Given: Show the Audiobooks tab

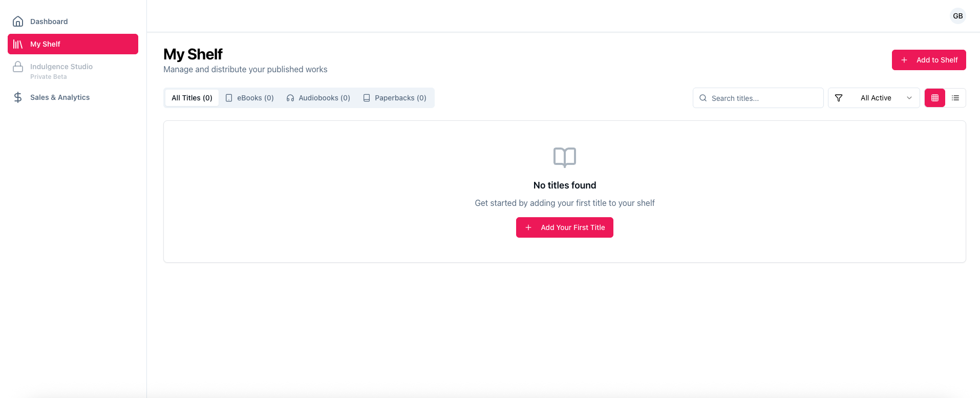Looking at the screenshot, I should (x=318, y=98).
